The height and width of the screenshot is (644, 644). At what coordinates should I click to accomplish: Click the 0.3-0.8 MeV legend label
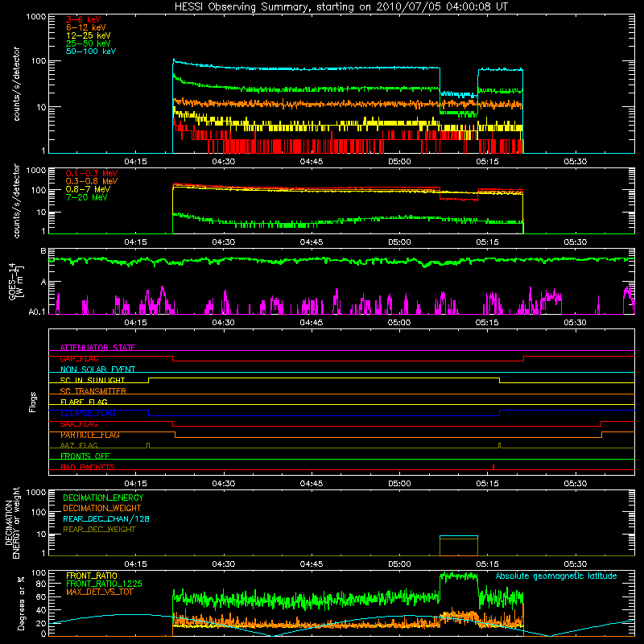(x=92, y=181)
